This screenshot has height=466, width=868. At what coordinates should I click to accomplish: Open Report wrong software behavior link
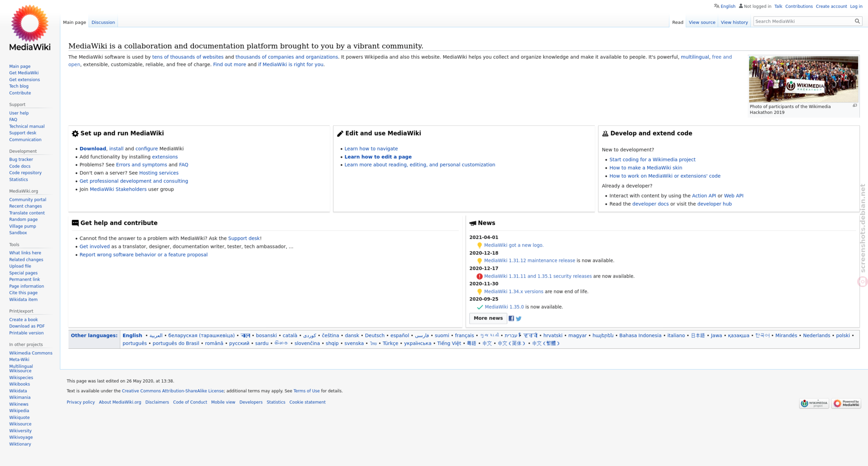click(x=144, y=255)
